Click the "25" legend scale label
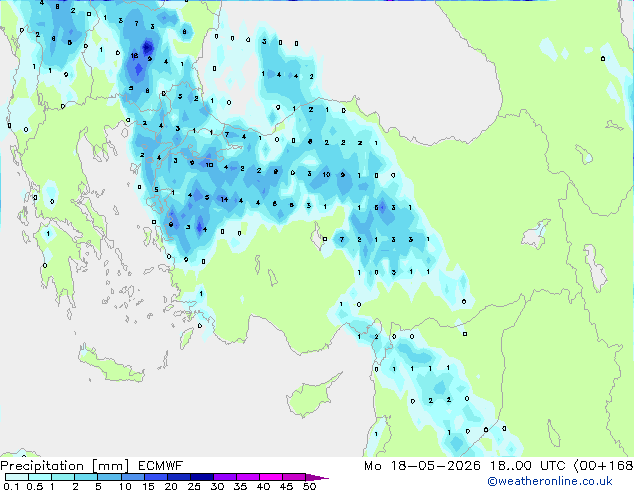 (x=194, y=486)
